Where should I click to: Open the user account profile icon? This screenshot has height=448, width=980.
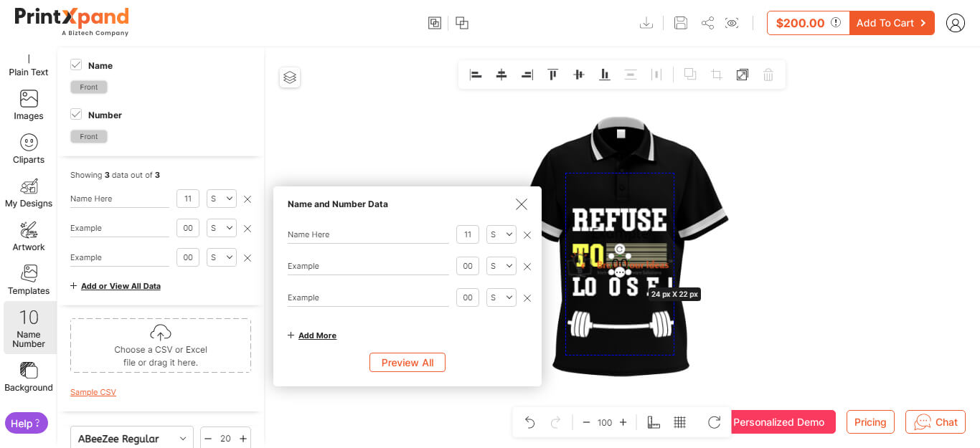pyautogui.click(x=955, y=23)
